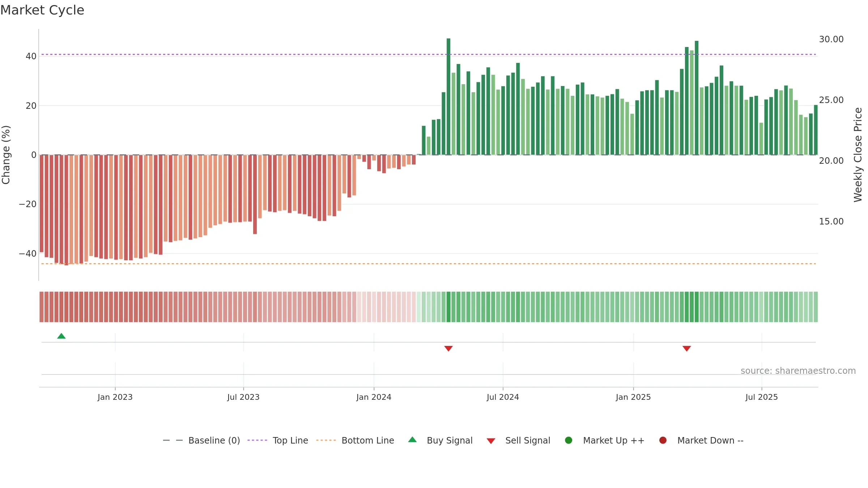Click the red Market Down circle legend icon
The image size is (868, 488).
pos(663,440)
